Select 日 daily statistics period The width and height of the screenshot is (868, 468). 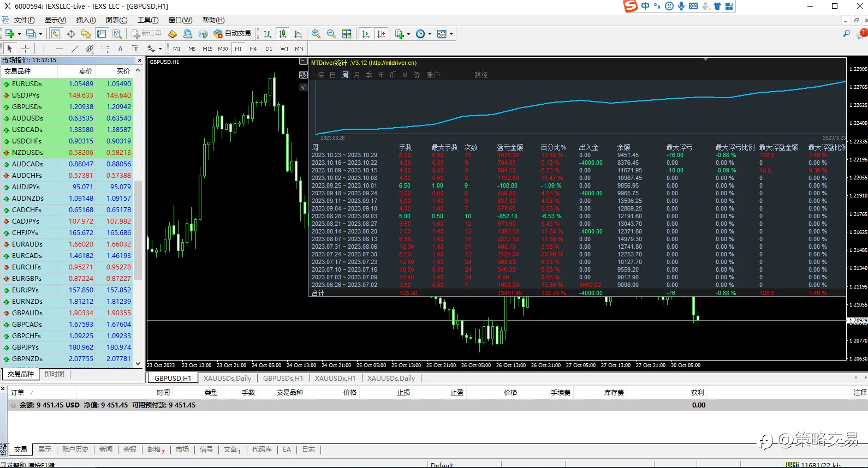[x=332, y=75]
